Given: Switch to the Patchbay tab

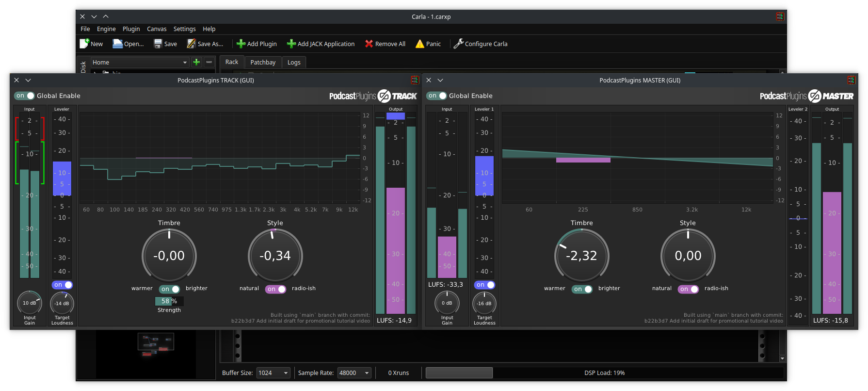Looking at the screenshot, I should 263,63.
